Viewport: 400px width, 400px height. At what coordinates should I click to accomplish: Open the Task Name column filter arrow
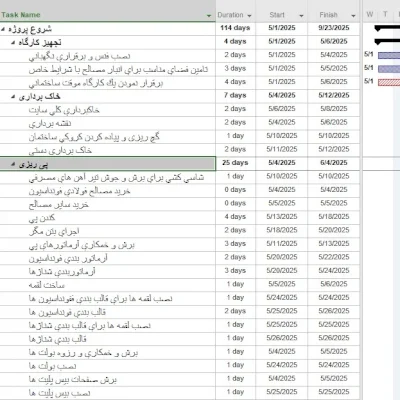[x=209, y=16]
